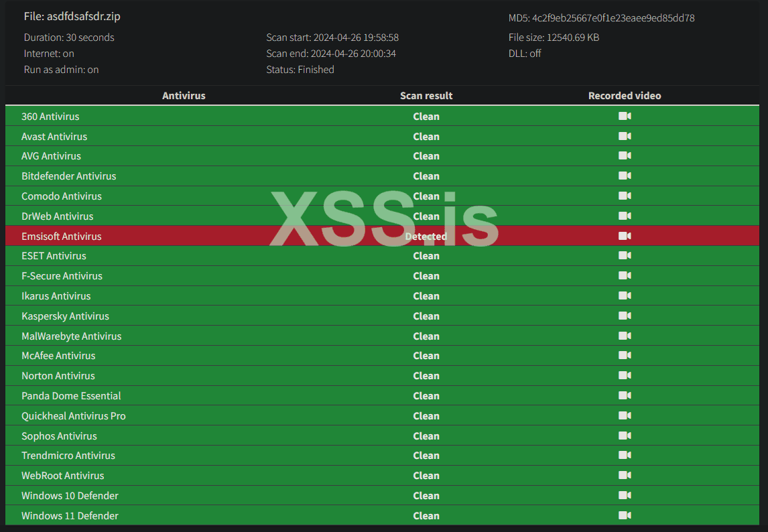Watch Kaspersky Antivirus scan recording
The image size is (768, 532).
(625, 316)
